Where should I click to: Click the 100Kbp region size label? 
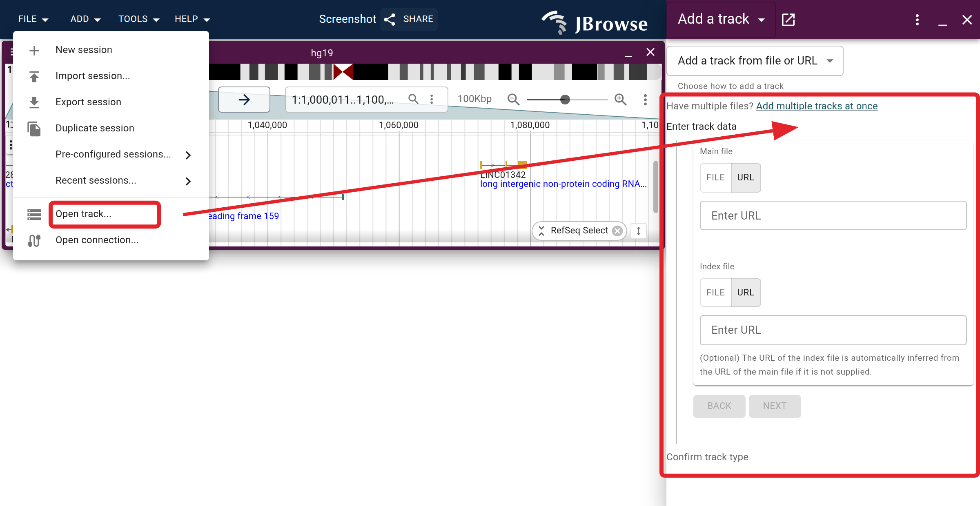(474, 99)
